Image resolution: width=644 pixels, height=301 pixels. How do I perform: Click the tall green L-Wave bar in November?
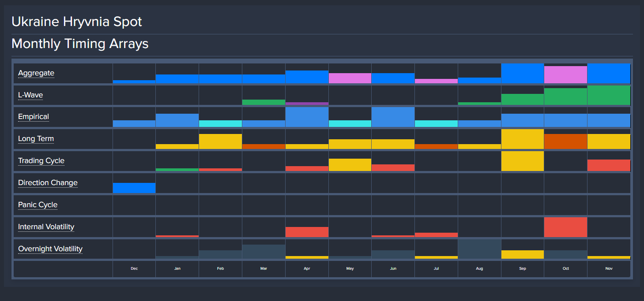pos(609,95)
